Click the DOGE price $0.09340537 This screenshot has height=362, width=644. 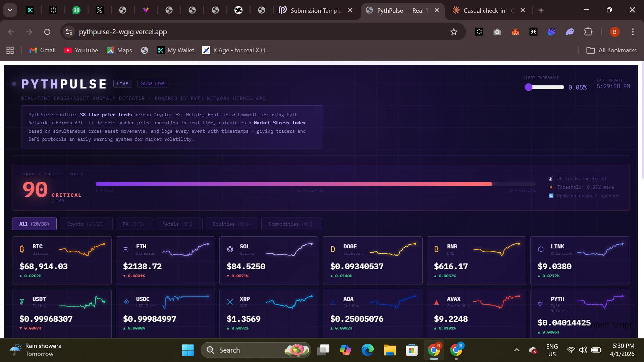click(x=357, y=266)
